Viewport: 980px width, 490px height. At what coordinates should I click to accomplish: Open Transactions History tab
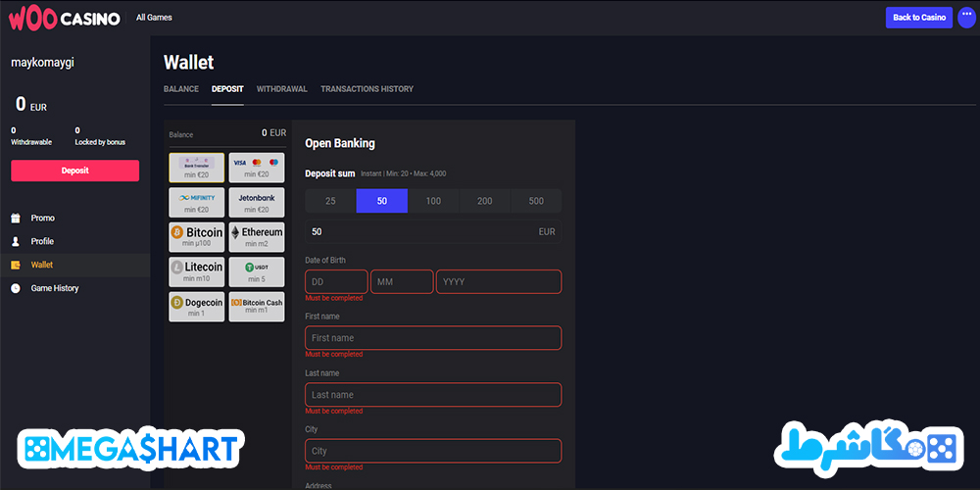pyautogui.click(x=367, y=89)
